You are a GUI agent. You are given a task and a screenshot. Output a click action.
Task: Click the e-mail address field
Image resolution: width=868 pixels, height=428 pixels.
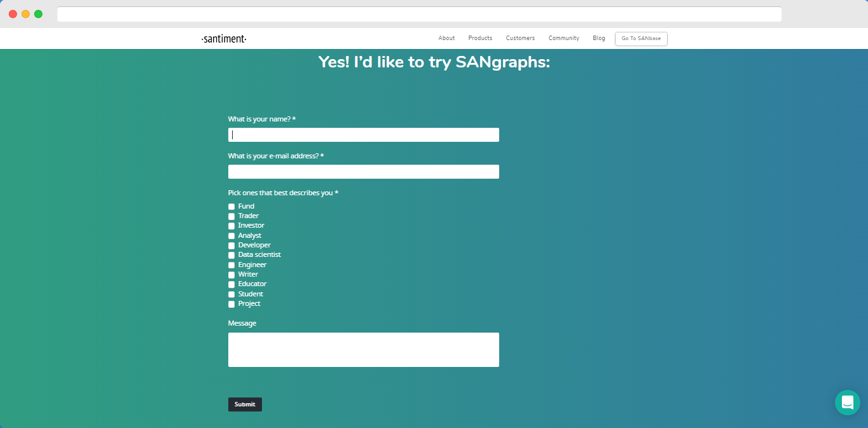pyautogui.click(x=364, y=172)
